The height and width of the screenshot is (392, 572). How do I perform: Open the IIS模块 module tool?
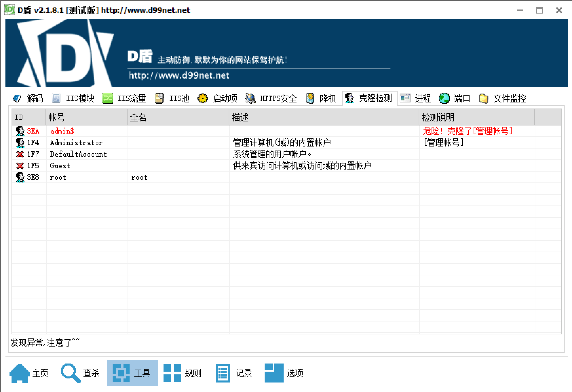(x=73, y=98)
